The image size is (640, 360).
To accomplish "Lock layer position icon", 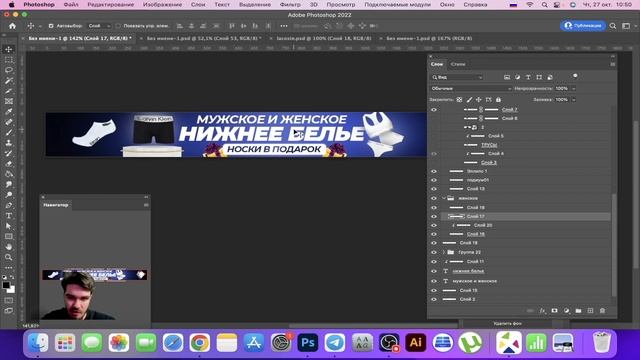I will click(x=479, y=100).
